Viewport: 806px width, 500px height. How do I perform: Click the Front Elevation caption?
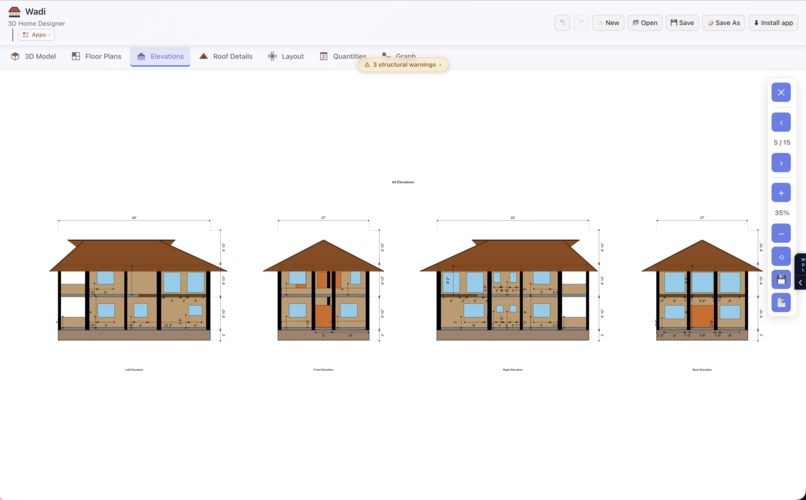pos(323,370)
